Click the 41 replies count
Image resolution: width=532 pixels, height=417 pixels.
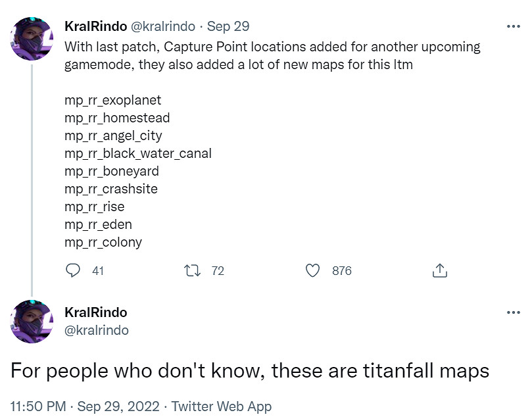click(98, 270)
